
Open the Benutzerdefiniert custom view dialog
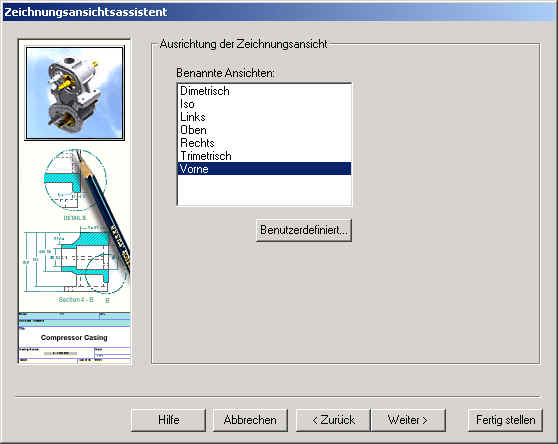pos(304,230)
